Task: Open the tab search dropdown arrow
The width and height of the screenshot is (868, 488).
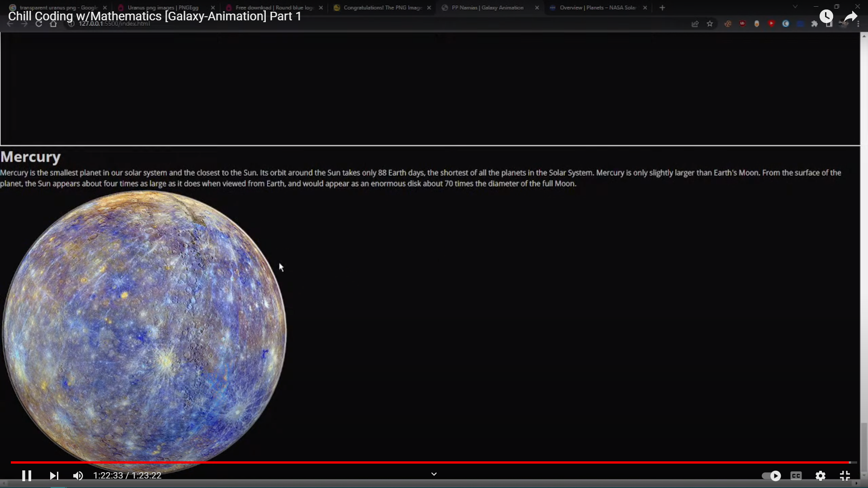Action: coord(795,7)
